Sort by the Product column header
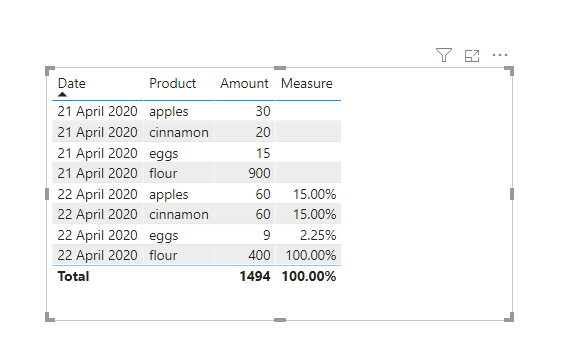This screenshot has height=361, width=578. pyautogui.click(x=173, y=83)
